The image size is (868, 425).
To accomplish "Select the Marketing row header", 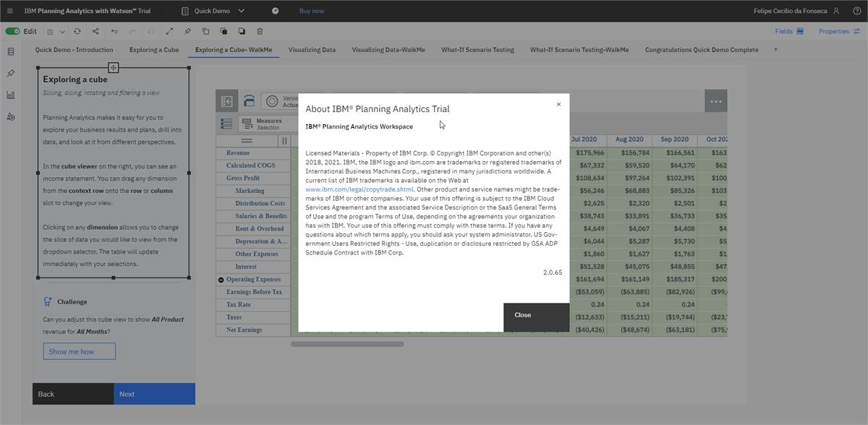I will pyautogui.click(x=253, y=191).
